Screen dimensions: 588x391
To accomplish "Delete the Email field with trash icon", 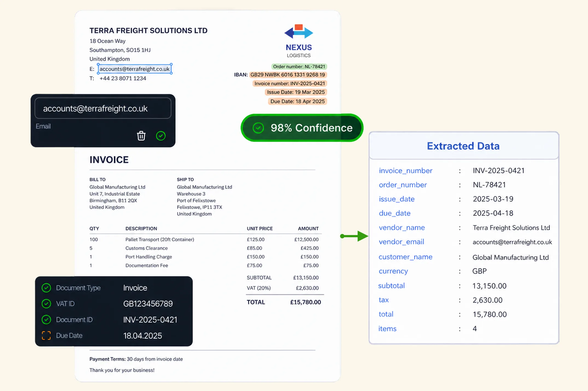I will coord(141,136).
